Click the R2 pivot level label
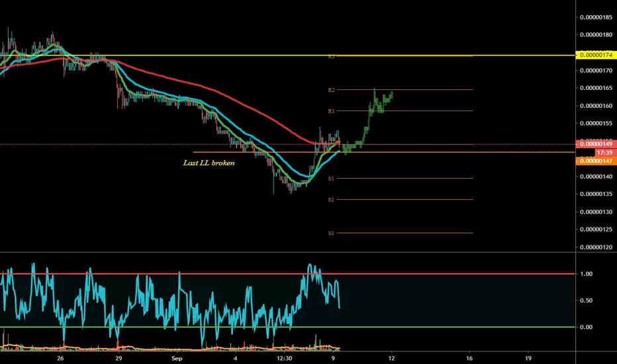 point(331,90)
